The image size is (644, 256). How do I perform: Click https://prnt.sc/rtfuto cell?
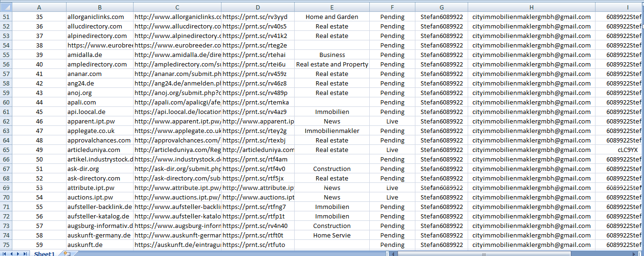pyautogui.click(x=258, y=245)
